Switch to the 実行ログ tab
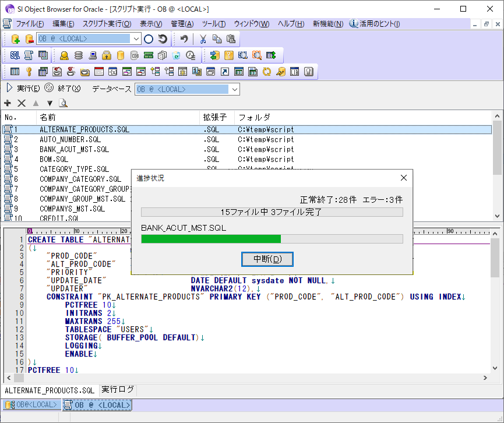This screenshot has height=423, width=504. (118, 390)
